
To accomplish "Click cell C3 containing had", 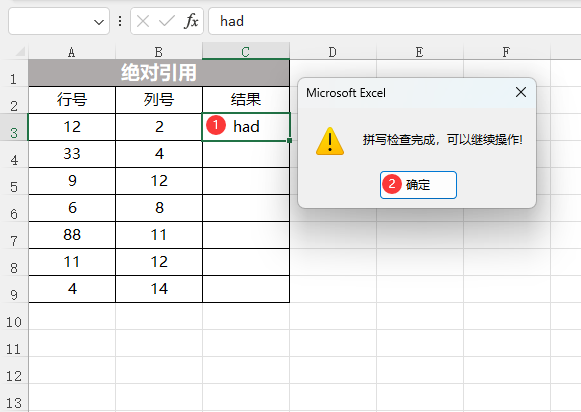I will coord(246,127).
